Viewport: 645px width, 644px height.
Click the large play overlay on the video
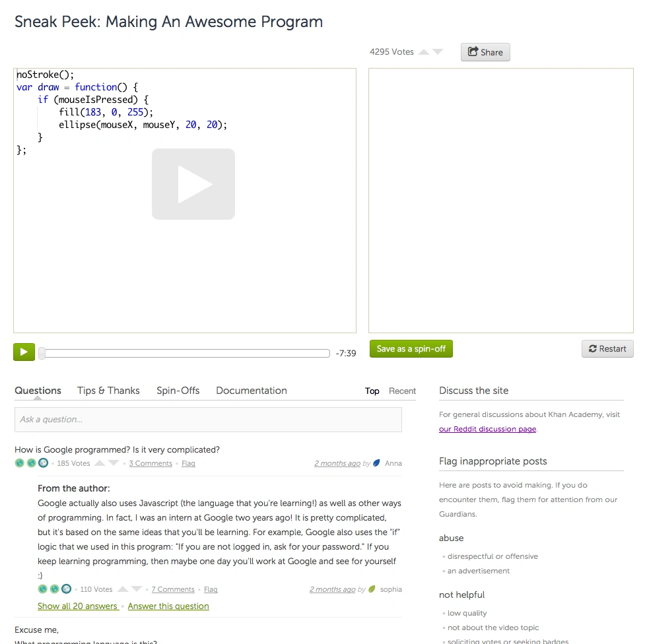[193, 184]
